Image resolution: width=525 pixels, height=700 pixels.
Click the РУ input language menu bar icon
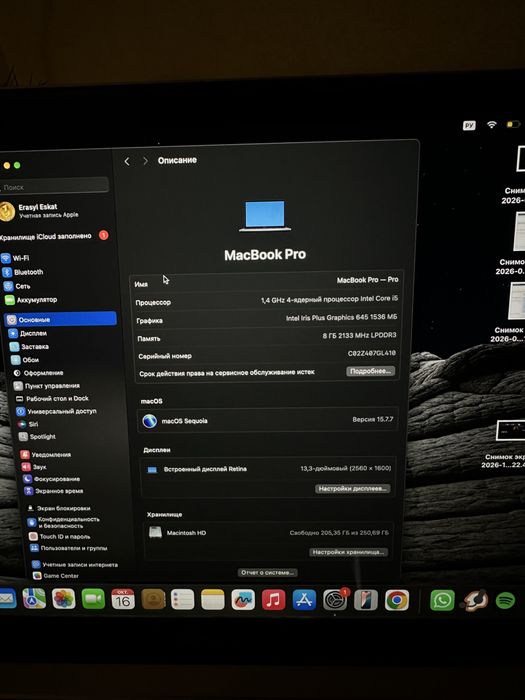pyautogui.click(x=469, y=125)
